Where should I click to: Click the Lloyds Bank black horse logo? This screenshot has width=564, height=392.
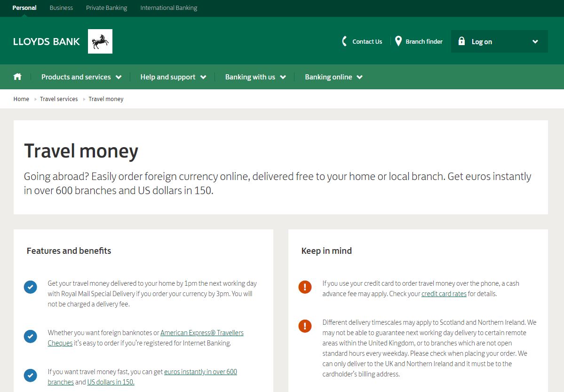[x=100, y=41]
